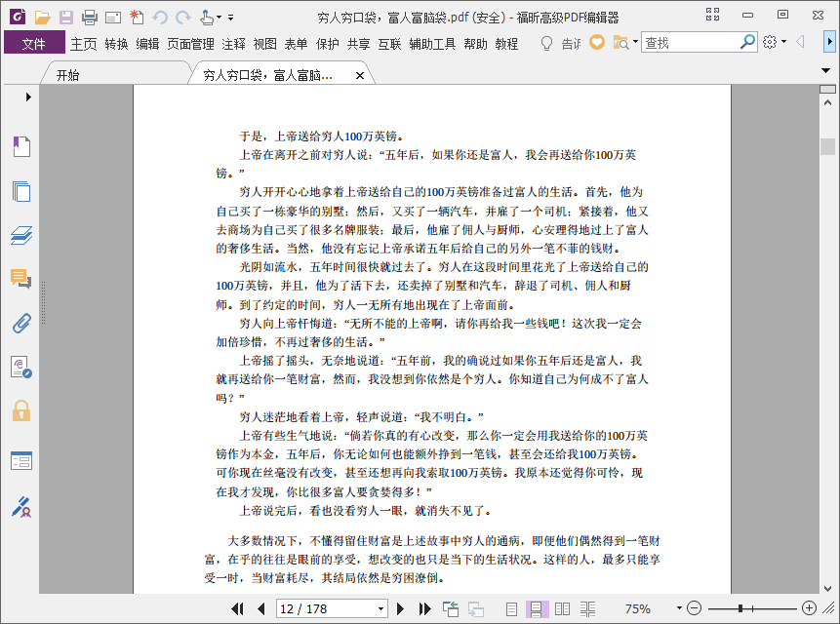Open the 注释 ribbon tab
The image size is (840, 624).
pyautogui.click(x=233, y=43)
